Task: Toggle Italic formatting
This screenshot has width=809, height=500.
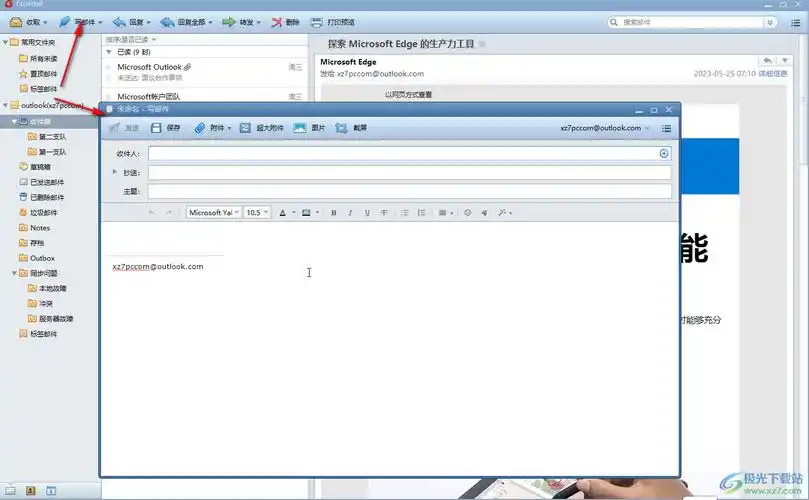Action: point(350,213)
